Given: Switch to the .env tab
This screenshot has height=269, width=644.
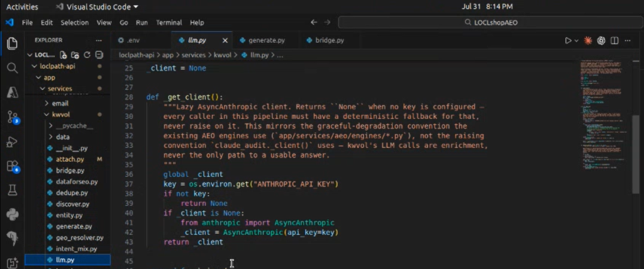Looking at the screenshot, I should point(141,40).
